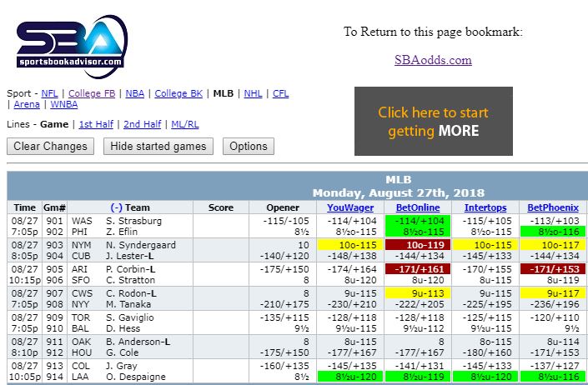Click the Score column header

click(221, 207)
